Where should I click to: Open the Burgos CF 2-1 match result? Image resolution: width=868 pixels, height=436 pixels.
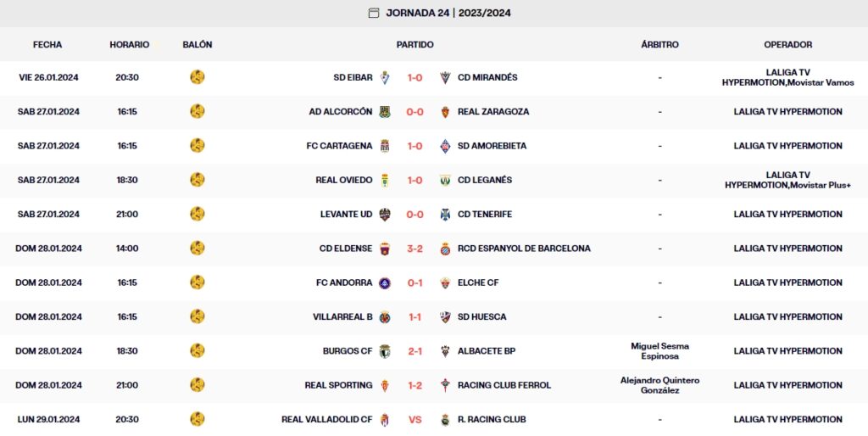[415, 351]
